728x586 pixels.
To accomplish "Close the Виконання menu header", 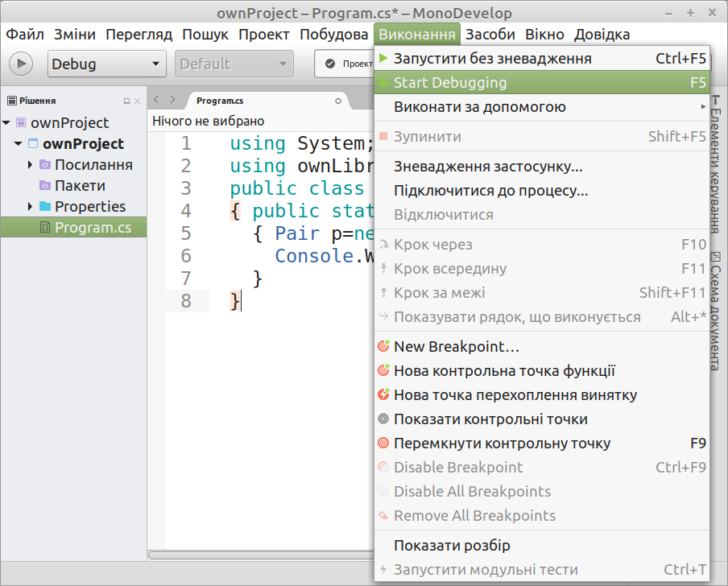I will pos(417,35).
